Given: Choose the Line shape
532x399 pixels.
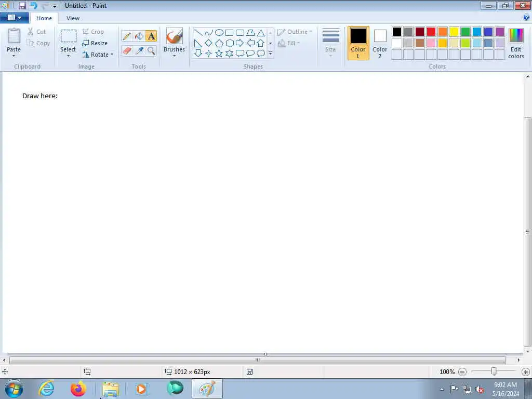Looking at the screenshot, I should point(198,33).
